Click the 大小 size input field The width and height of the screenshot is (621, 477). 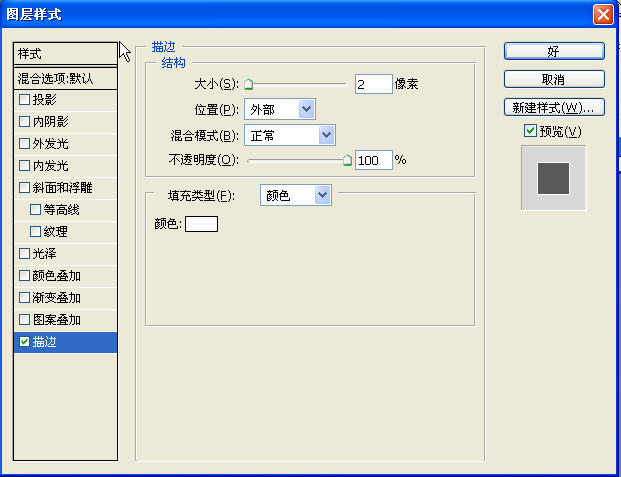click(372, 84)
